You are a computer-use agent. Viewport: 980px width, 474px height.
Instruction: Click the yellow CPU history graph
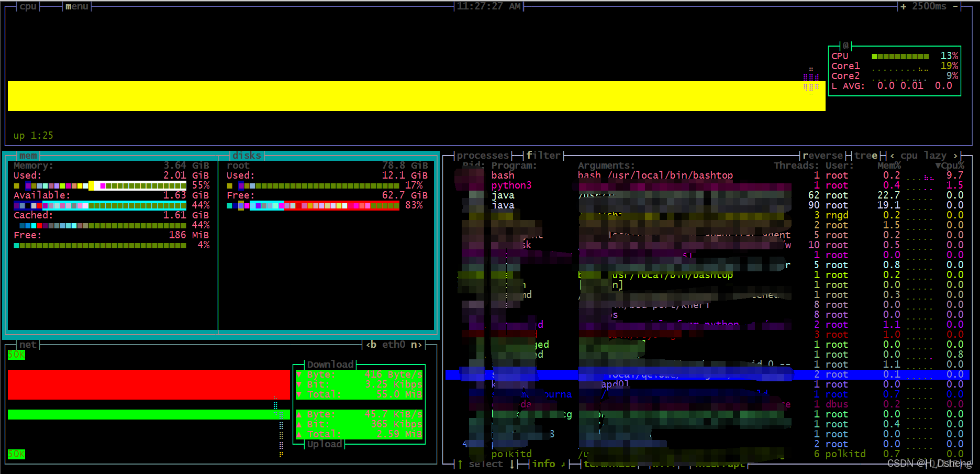pos(417,96)
